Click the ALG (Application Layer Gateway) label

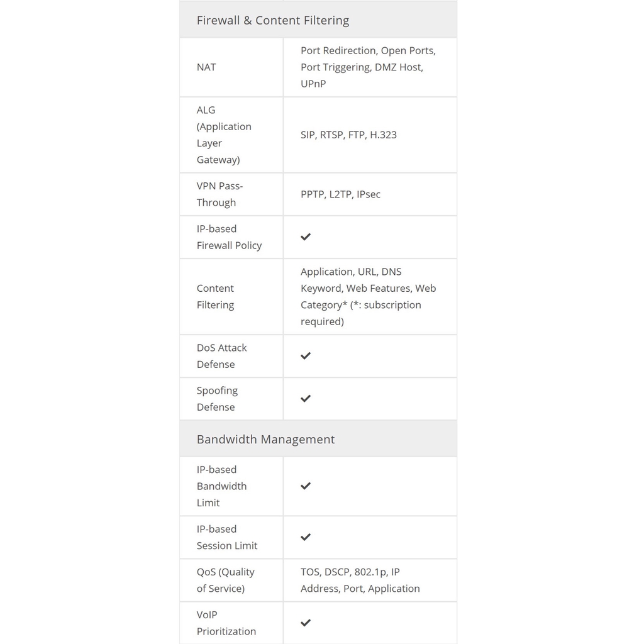[x=224, y=135]
